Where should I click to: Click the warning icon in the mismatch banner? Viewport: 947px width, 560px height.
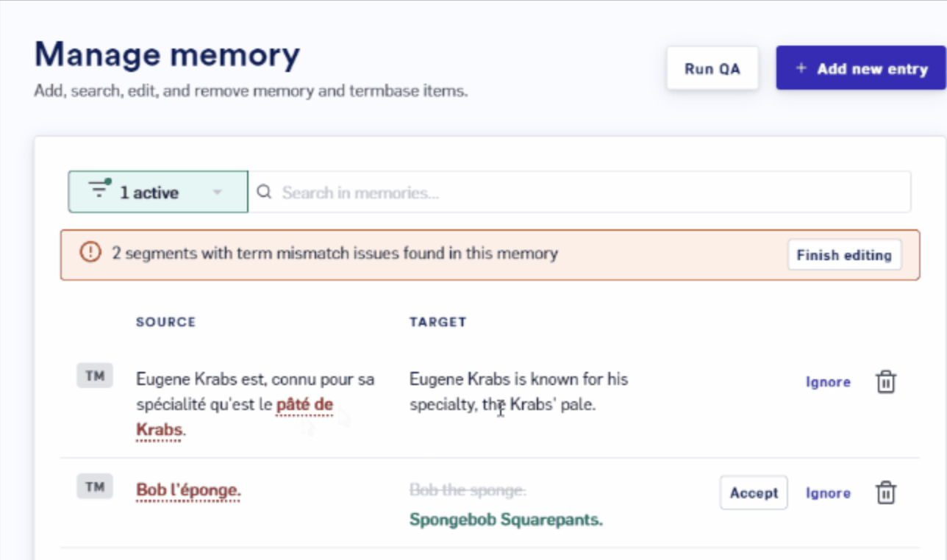tap(90, 254)
